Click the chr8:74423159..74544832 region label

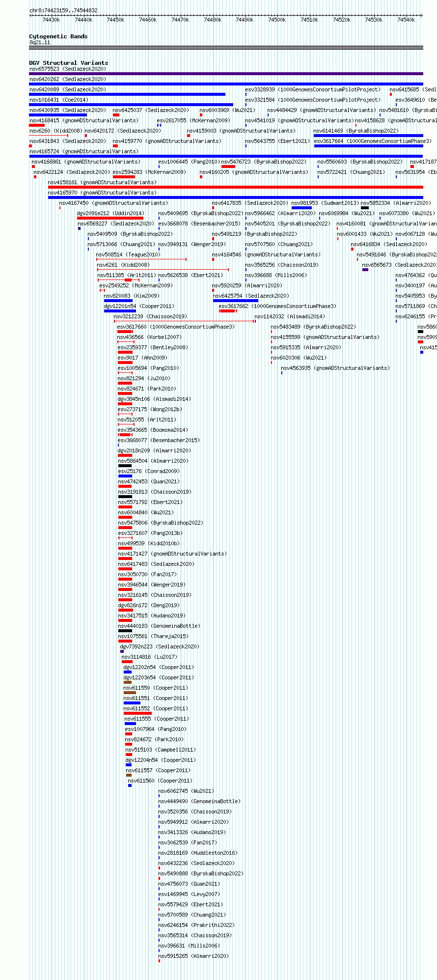coord(63,10)
